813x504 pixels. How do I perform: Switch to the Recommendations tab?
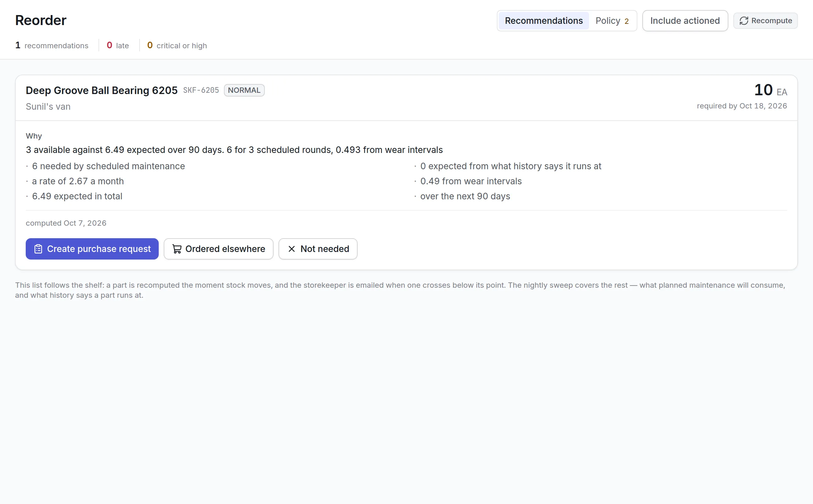[544, 21]
